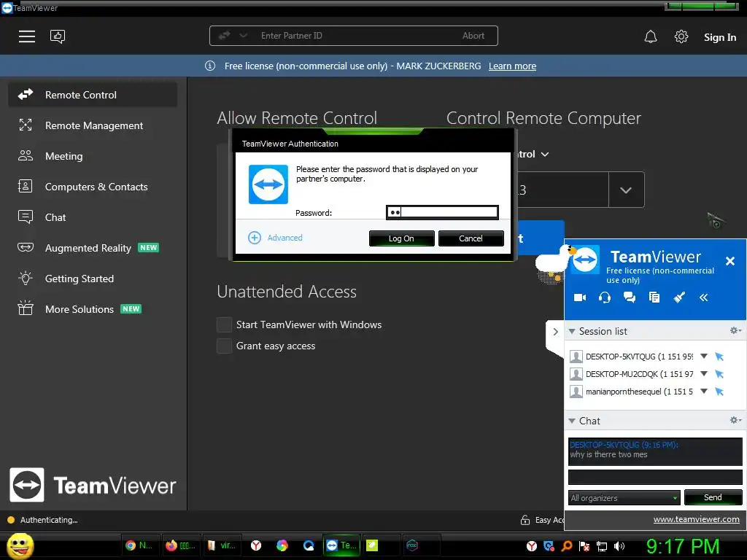
Task: Open Chat section settings gear
Action: pos(735,420)
